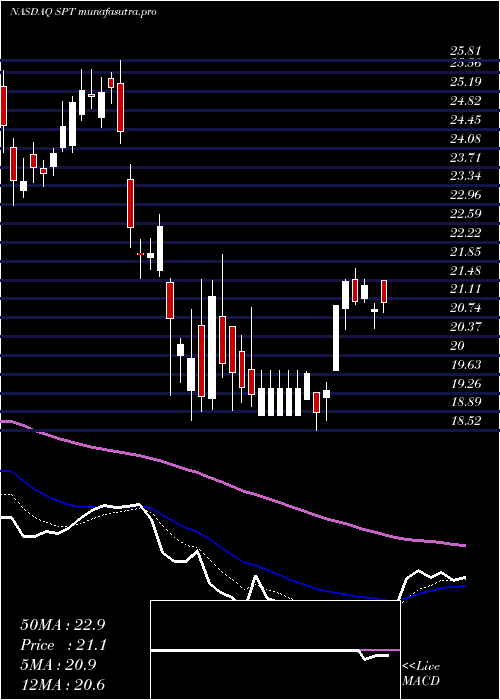Click the NASDAQ SPT munafasutra.pro title text
The image size is (500, 700).
pos(83,12)
